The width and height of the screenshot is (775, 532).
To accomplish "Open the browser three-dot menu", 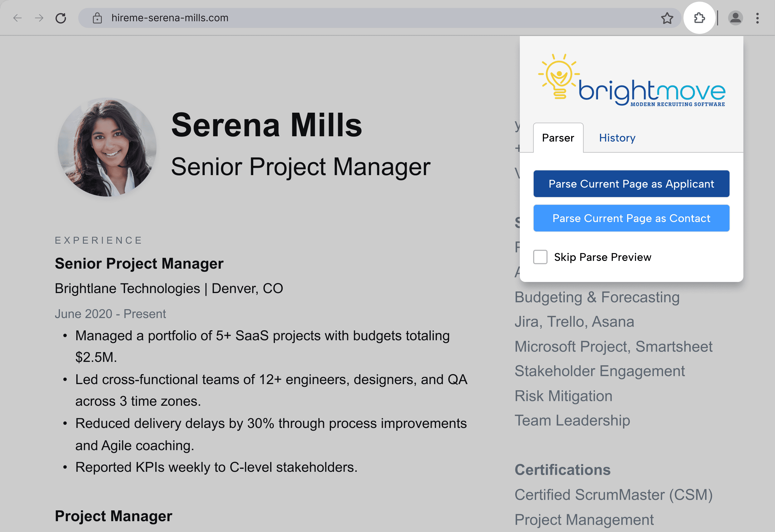I will tap(757, 18).
